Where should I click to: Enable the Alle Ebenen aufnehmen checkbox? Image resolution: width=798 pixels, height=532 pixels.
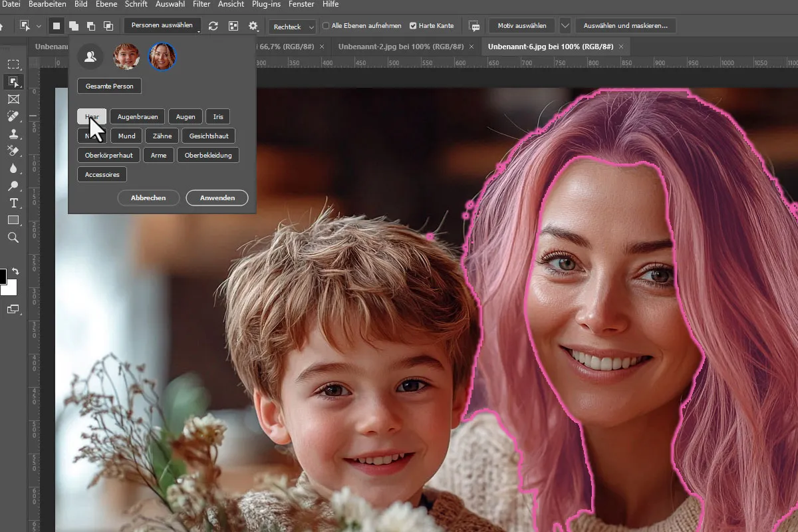click(x=326, y=26)
